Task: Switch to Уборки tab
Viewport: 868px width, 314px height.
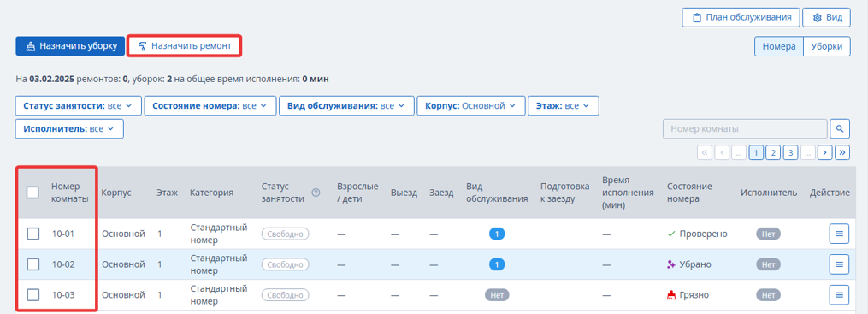Action: click(826, 46)
